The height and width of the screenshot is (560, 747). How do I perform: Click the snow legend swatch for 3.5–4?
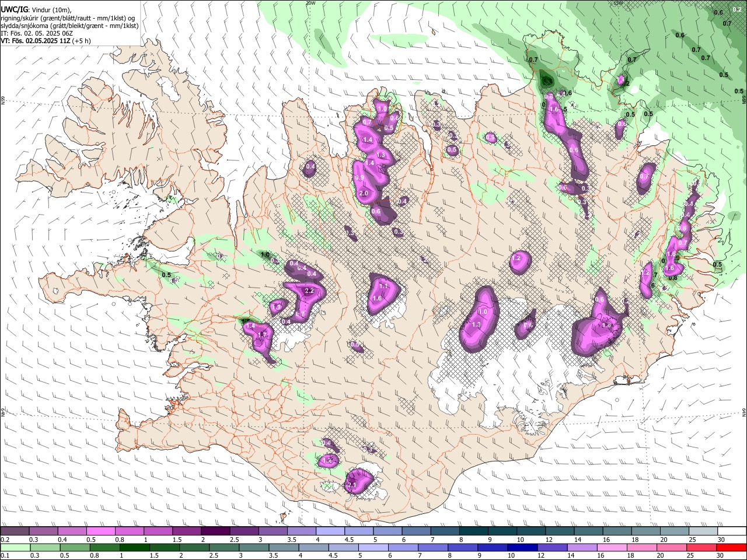click(301, 531)
